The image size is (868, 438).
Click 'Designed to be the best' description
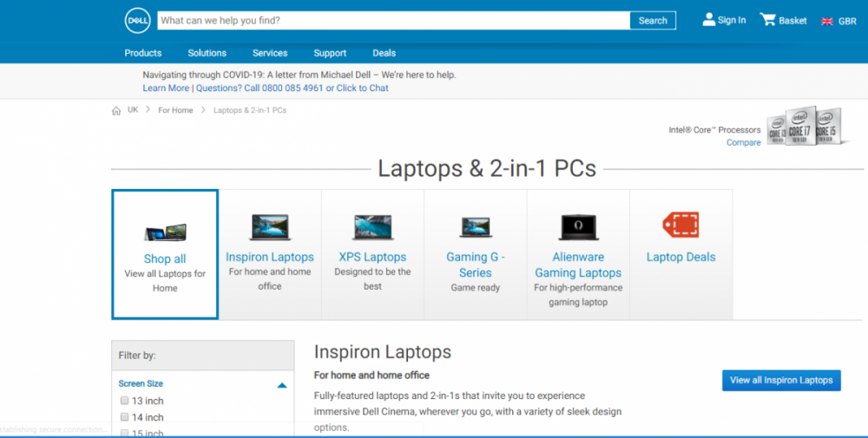click(x=372, y=278)
